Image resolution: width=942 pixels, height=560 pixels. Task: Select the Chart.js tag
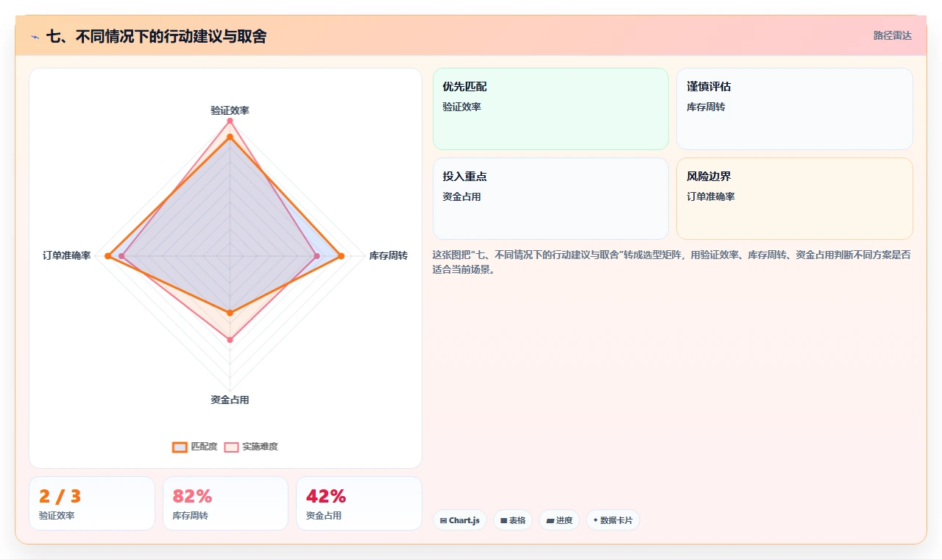tap(460, 520)
